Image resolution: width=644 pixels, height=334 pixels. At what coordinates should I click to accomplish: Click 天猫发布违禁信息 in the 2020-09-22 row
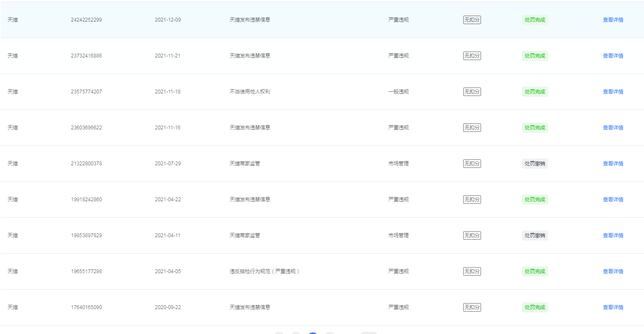[250, 307]
